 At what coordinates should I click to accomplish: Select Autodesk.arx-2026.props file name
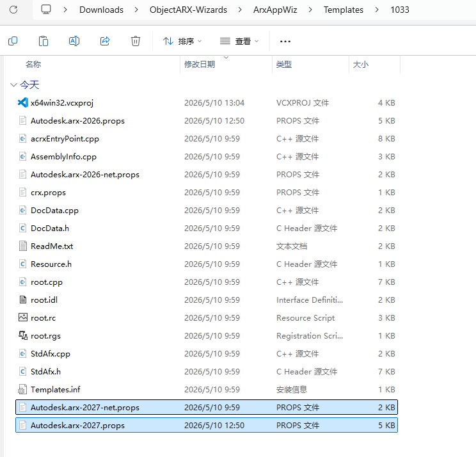tap(77, 121)
